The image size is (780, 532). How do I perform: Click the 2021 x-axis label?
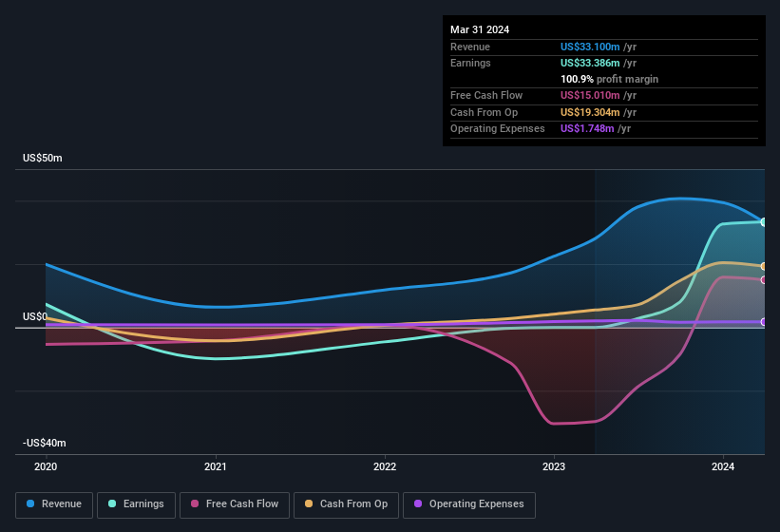216,466
